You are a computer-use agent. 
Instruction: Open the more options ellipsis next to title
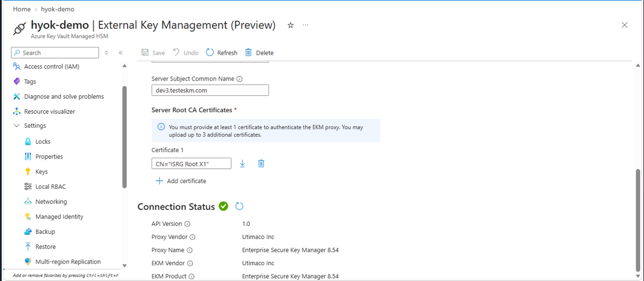pyautogui.click(x=306, y=25)
